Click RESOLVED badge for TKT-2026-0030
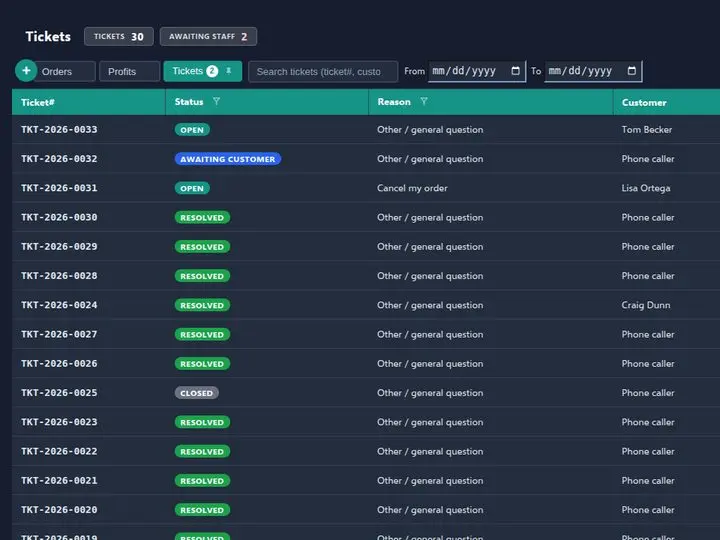Screen dimensions: 720x540 coord(202,218)
